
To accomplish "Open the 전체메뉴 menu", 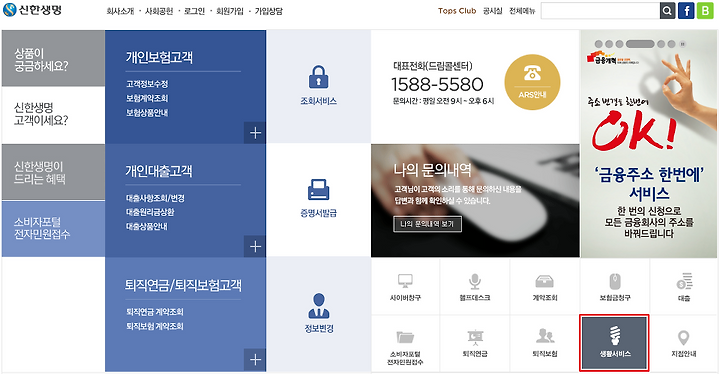I will coord(522,11).
